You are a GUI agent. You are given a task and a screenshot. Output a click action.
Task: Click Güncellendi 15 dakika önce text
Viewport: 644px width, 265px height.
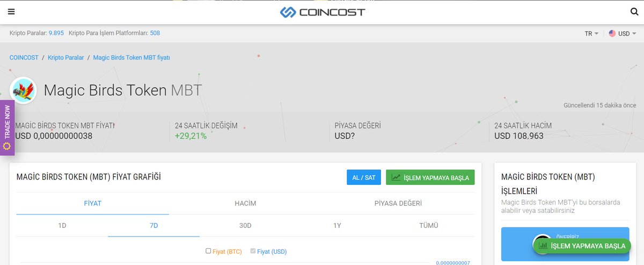(600, 105)
